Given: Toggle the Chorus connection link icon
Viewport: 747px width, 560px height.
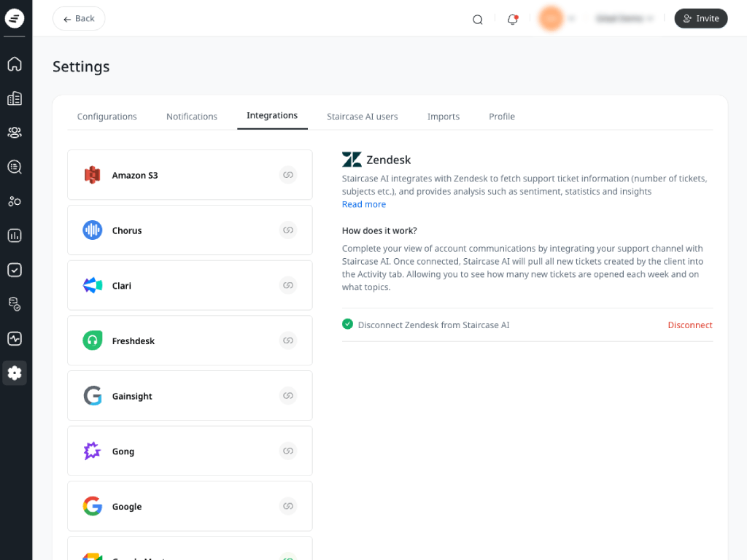Looking at the screenshot, I should click(x=288, y=230).
